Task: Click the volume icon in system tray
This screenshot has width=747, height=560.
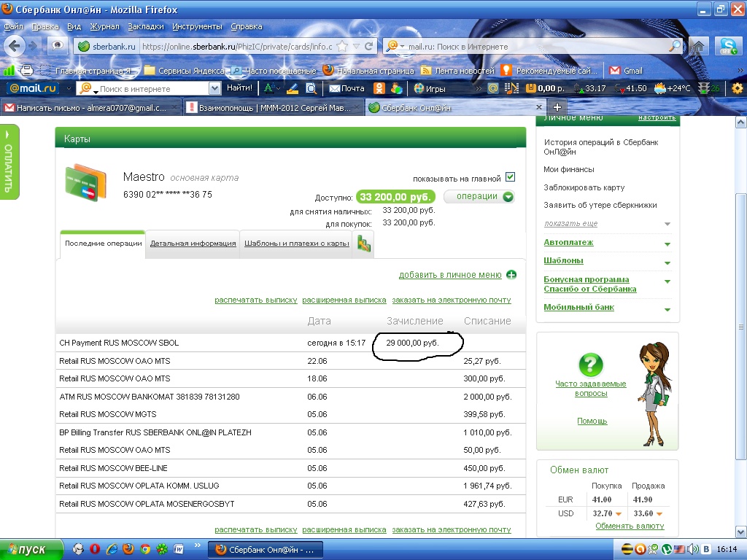Action: point(694,549)
